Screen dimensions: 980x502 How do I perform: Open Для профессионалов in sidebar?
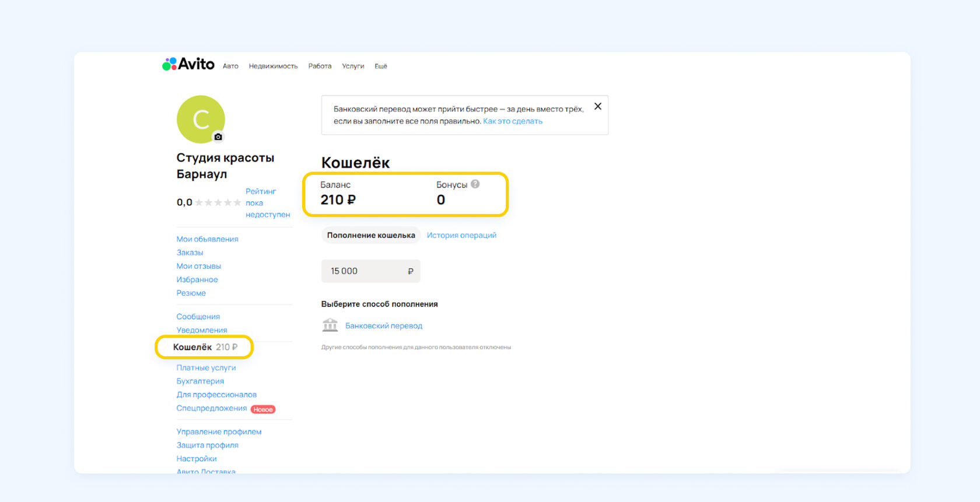216,395
